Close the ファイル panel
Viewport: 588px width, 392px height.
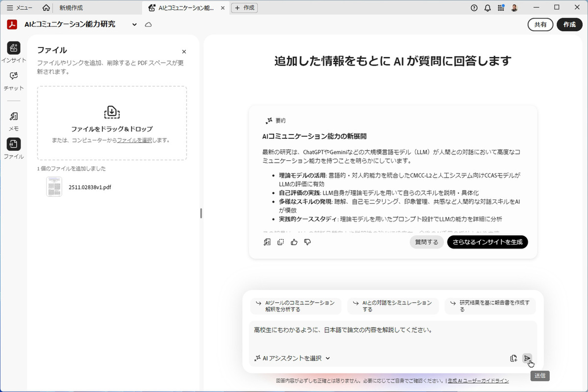pos(184,51)
